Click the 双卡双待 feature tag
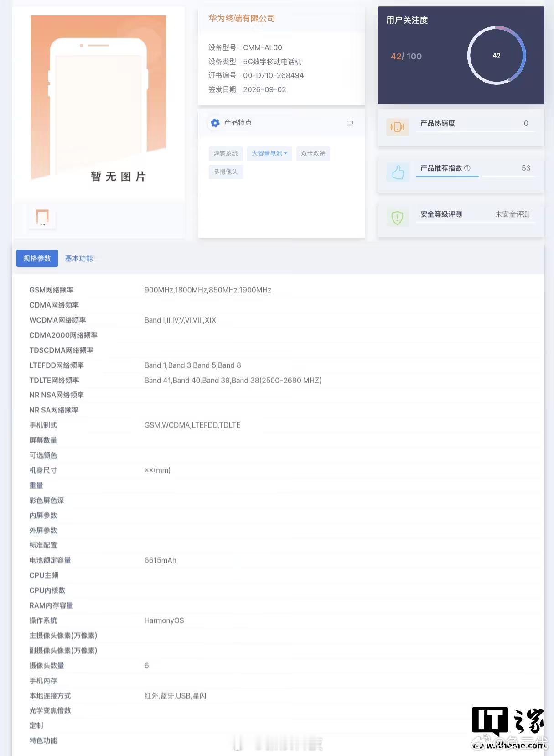Image resolution: width=554 pixels, height=756 pixels. coord(313,153)
